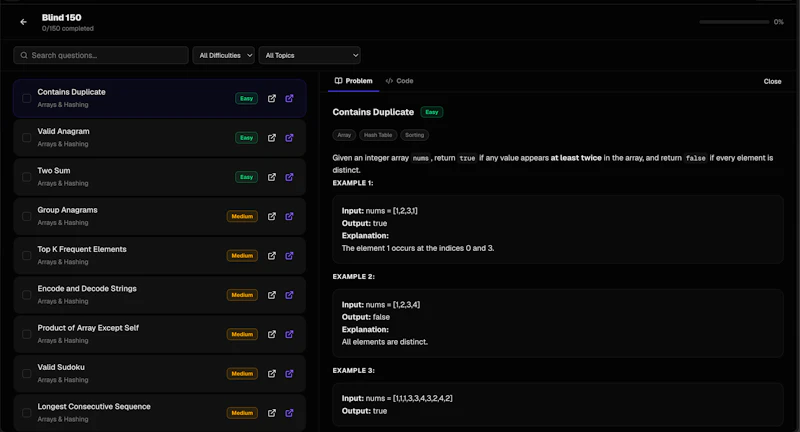
Task: Check Top K Frequent Elements box
Action: (x=27, y=256)
